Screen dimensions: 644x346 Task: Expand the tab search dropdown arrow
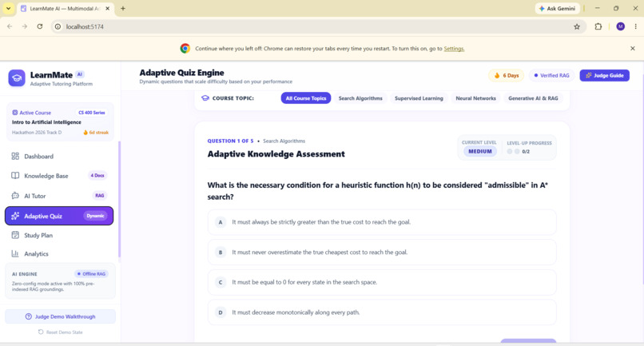pos(8,8)
